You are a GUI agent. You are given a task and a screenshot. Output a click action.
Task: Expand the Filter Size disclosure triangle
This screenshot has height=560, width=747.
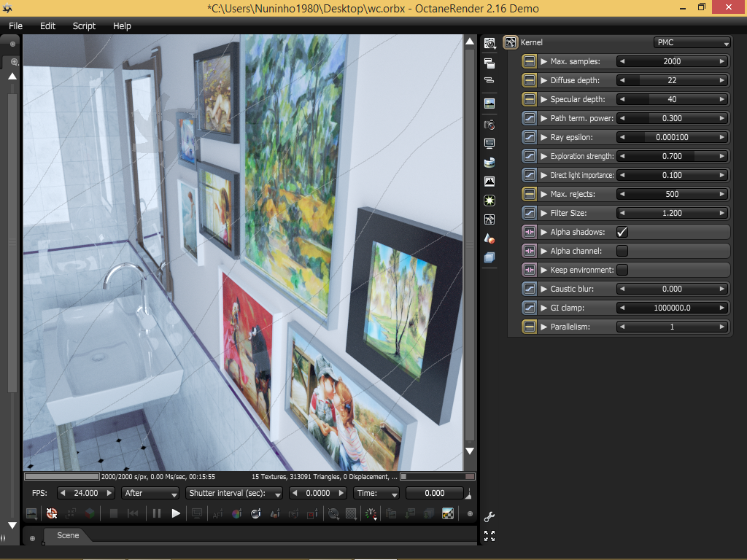click(543, 213)
